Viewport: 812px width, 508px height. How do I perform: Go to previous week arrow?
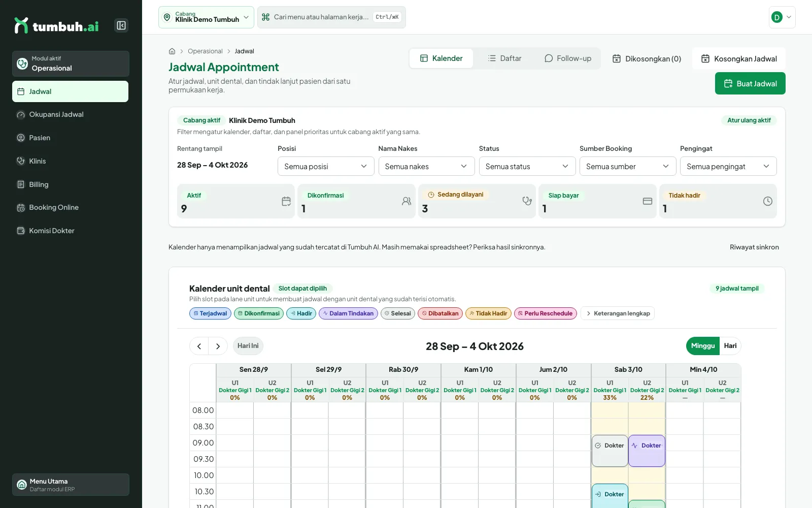[x=199, y=346]
